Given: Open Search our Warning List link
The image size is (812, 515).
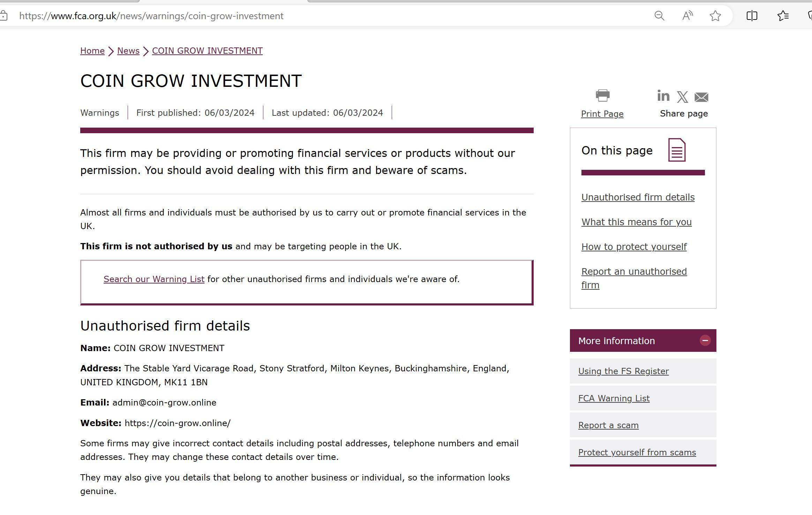Looking at the screenshot, I should coord(154,279).
